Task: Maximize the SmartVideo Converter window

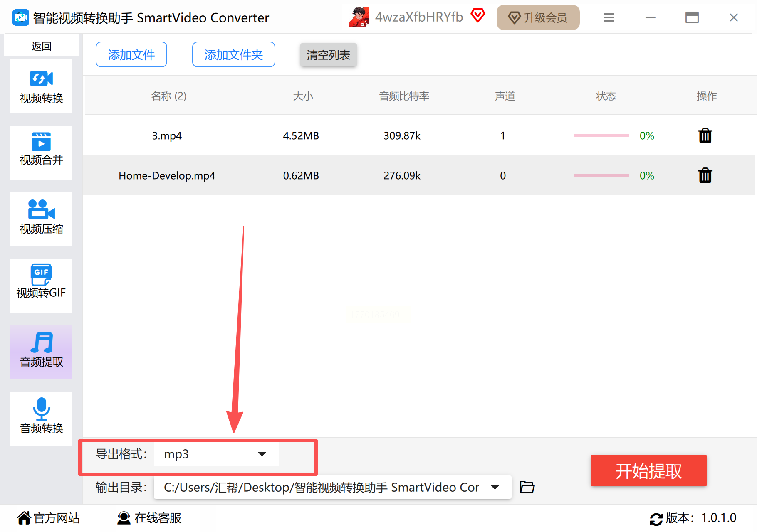Action: coord(692,17)
